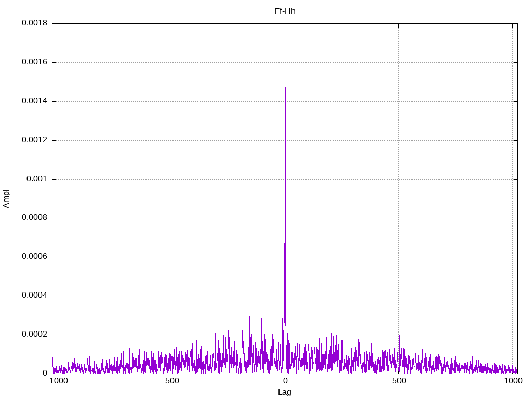
Task: Click the -1000 x-axis tick label
Action: [x=58, y=381]
